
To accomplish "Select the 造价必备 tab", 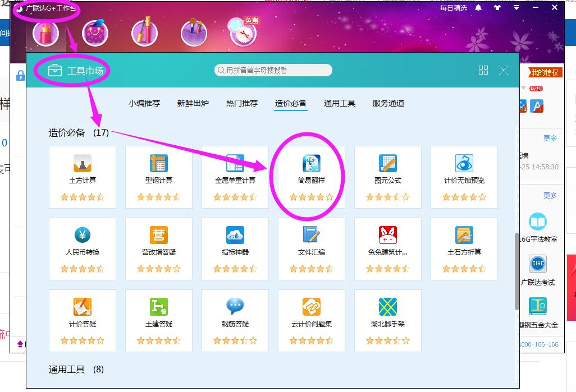I will [291, 103].
